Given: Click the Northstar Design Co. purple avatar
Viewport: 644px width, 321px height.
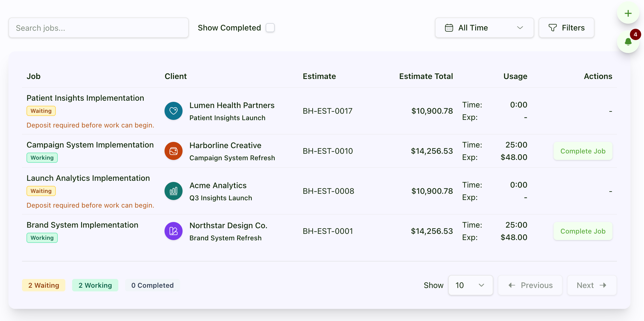Looking at the screenshot, I should tap(174, 231).
